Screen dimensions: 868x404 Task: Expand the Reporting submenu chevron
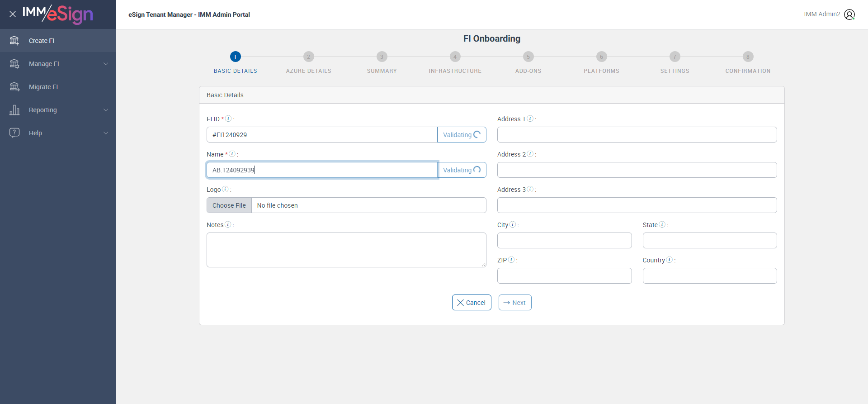pos(106,110)
